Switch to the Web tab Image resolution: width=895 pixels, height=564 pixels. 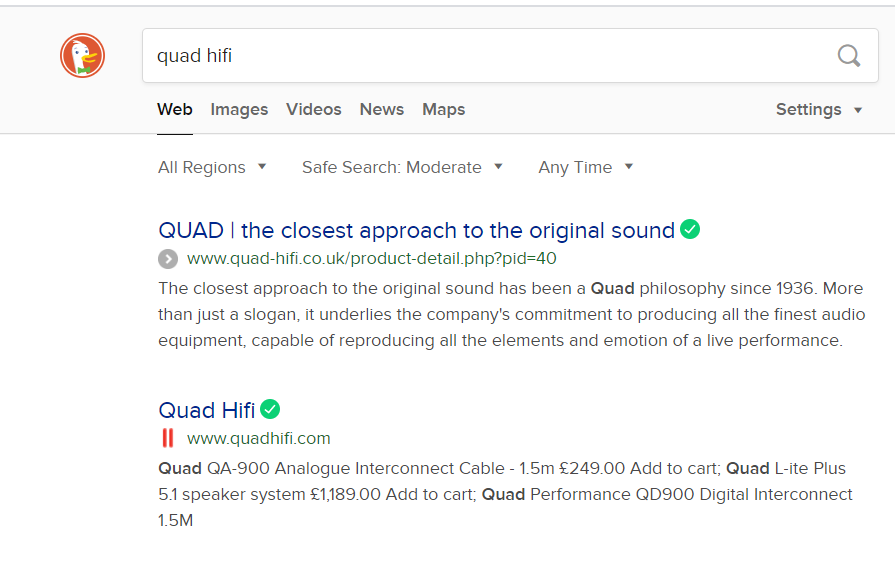(175, 109)
